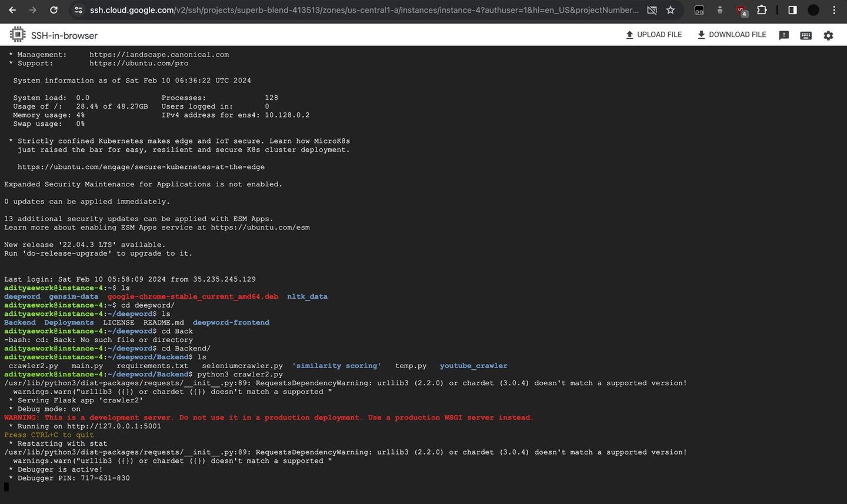The width and height of the screenshot is (847, 504).
Task: Open the goggles extension icon in toolbar
Action: pyautogui.click(x=699, y=10)
